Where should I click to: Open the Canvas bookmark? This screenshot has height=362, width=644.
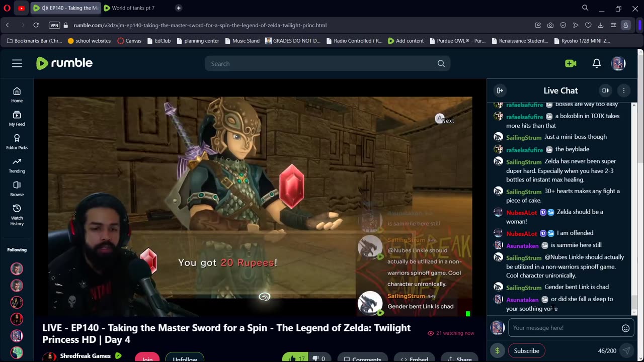tap(129, 41)
